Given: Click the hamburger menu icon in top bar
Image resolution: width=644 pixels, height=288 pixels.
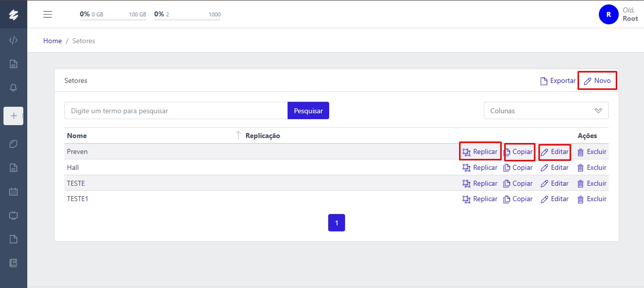Looking at the screenshot, I should coord(48,14).
